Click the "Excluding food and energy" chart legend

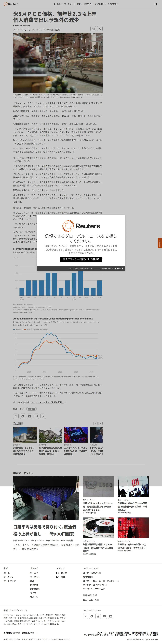(36, 329)
